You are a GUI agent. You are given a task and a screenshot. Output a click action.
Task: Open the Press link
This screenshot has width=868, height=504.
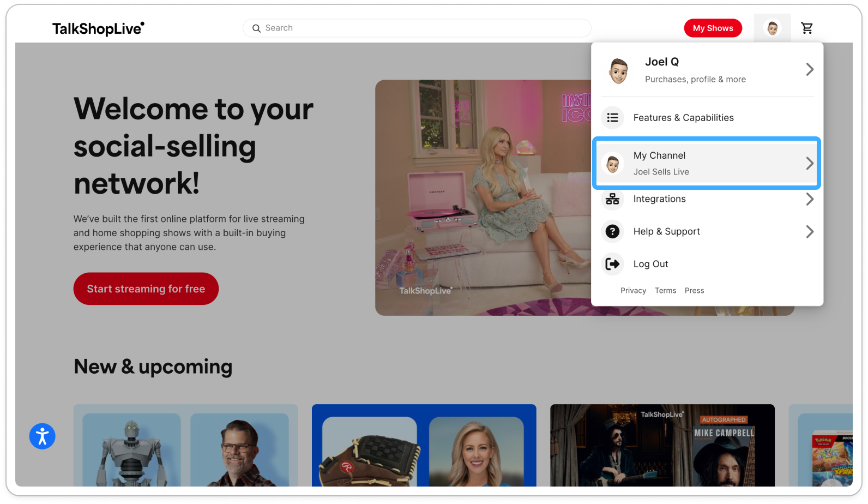(694, 291)
